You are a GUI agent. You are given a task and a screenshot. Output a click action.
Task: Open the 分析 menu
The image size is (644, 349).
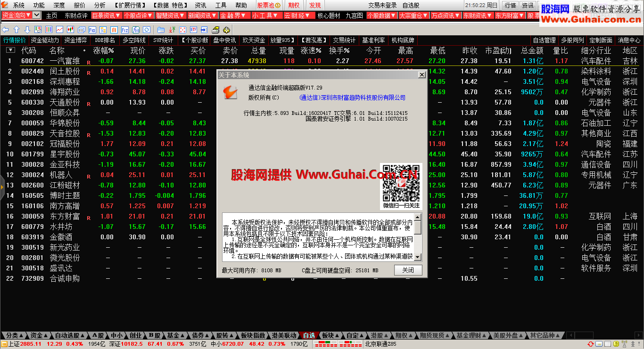tap(100, 5)
